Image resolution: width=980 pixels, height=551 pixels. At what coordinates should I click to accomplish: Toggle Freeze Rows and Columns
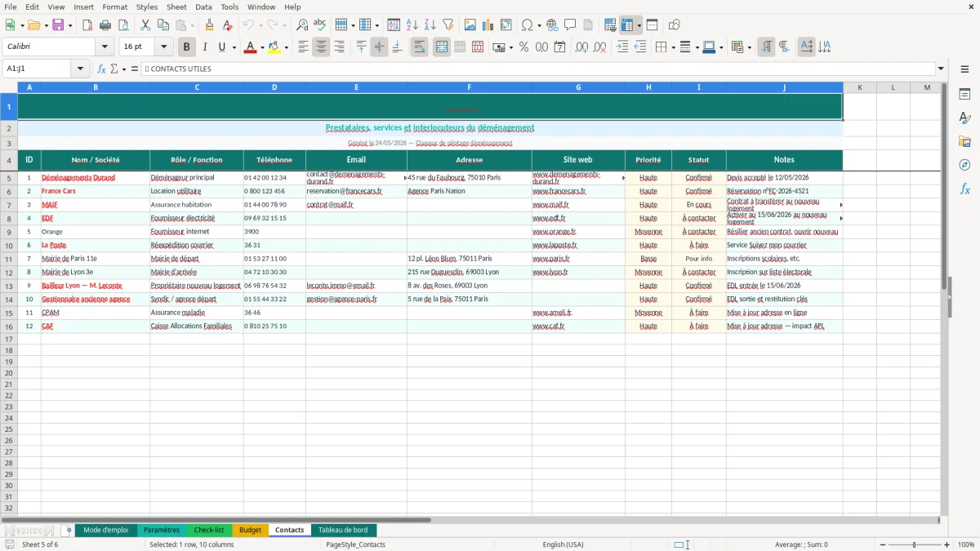[x=627, y=25]
